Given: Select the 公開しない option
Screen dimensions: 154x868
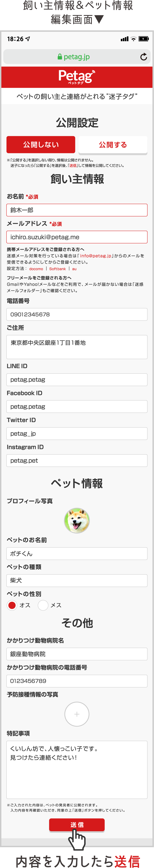Looking at the screenshot, I should tap(41, 145).
